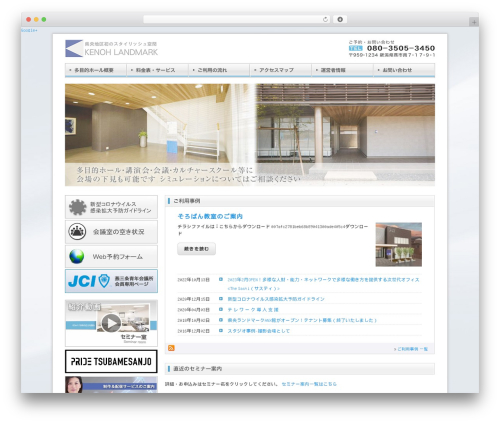Open the セミナー案内一覧はこちら link

tap(309, 384)
